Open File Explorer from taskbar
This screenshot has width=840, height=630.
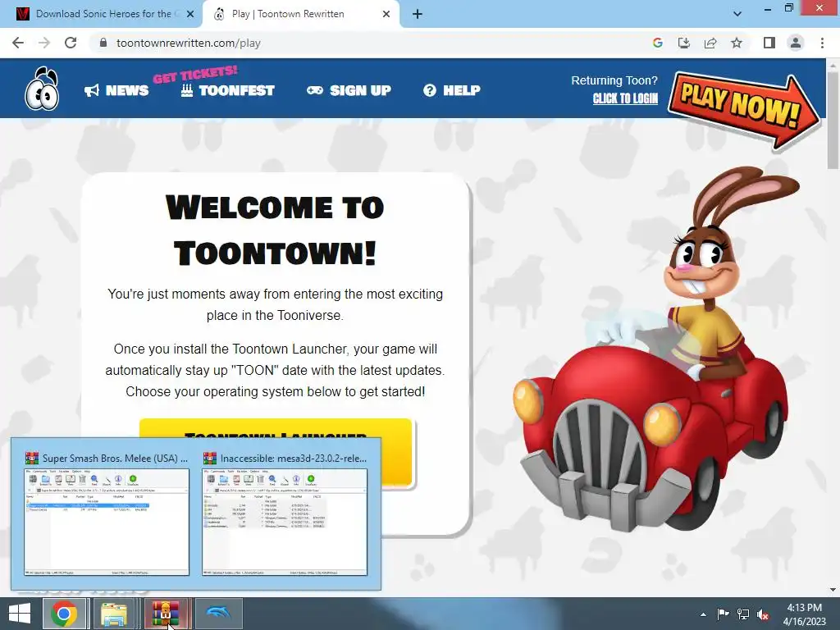tap(114, 614)
